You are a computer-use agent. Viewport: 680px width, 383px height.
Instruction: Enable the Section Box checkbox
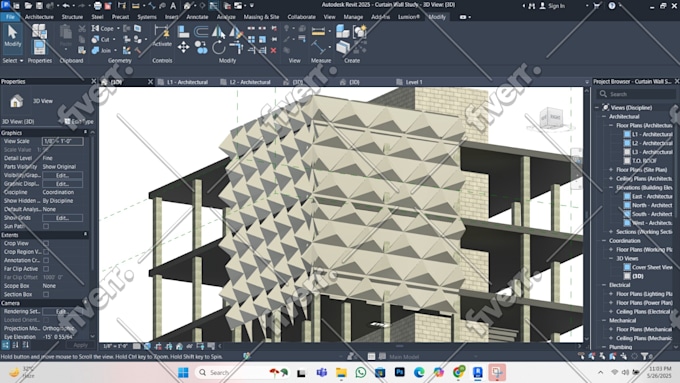(x=46, y=295)
